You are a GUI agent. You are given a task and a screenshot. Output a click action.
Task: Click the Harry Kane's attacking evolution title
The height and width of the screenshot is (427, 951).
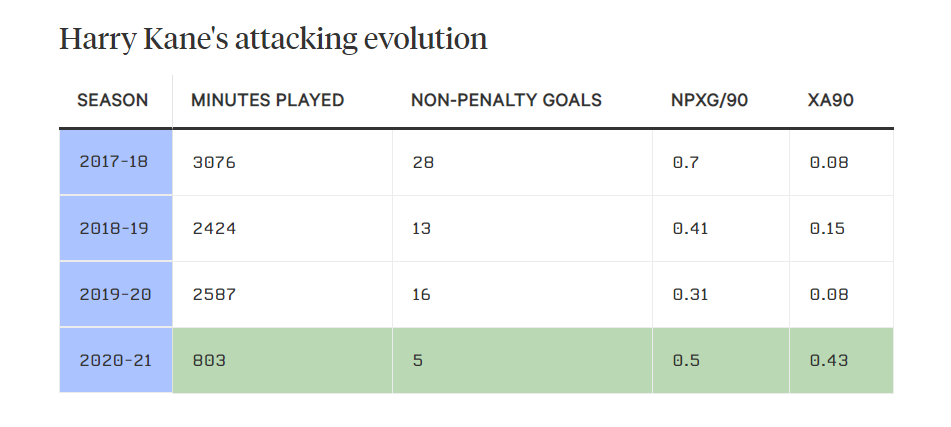(x=273, y=39)
